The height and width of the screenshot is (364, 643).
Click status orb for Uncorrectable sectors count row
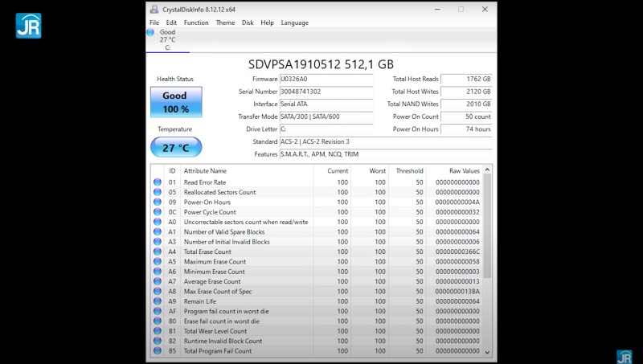158,222
